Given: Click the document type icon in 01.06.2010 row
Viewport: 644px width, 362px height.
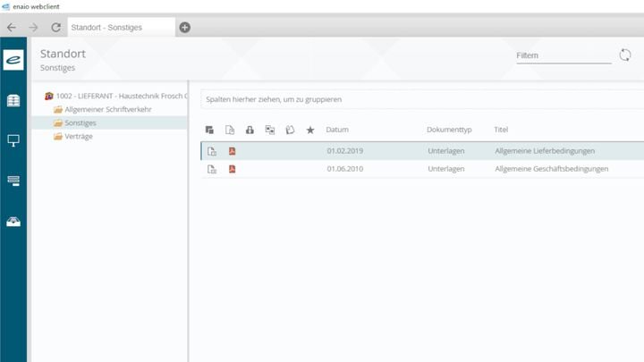Looking at the screenshot, I should click(212, 169).
